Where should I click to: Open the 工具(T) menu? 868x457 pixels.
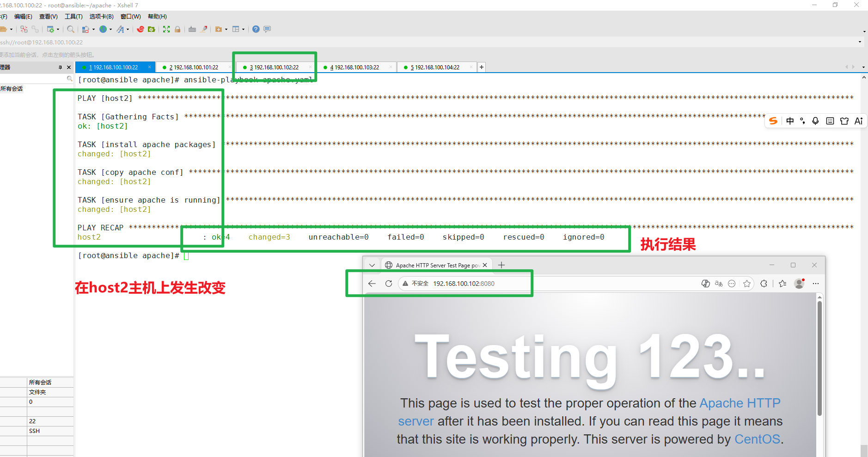click(x=73, y=17)
